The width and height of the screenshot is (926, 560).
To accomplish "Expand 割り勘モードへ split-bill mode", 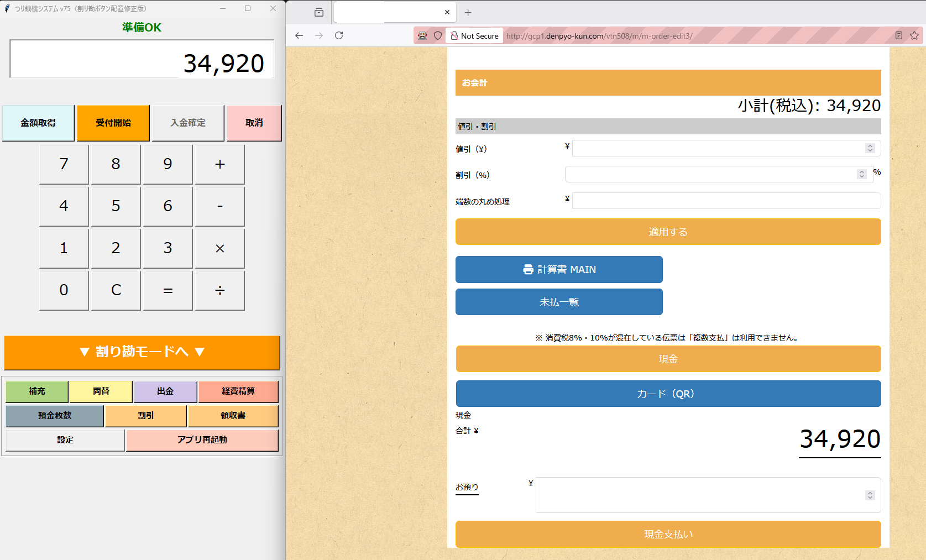I will (142, 352).
